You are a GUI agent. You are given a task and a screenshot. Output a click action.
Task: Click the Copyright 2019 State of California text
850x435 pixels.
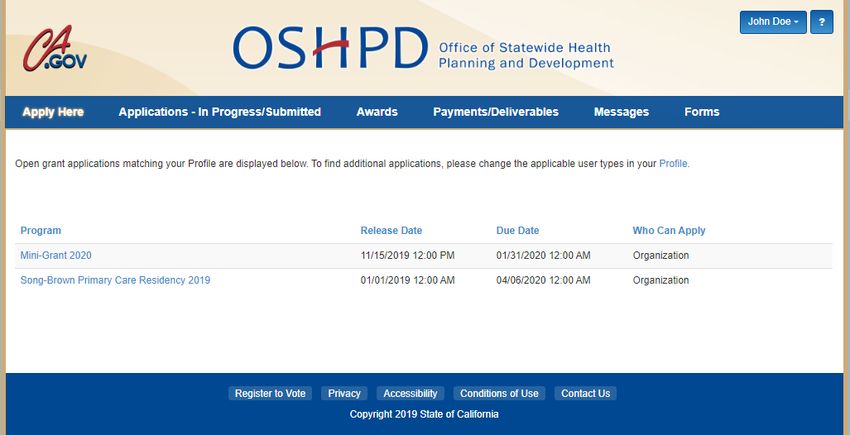point(424,414)
